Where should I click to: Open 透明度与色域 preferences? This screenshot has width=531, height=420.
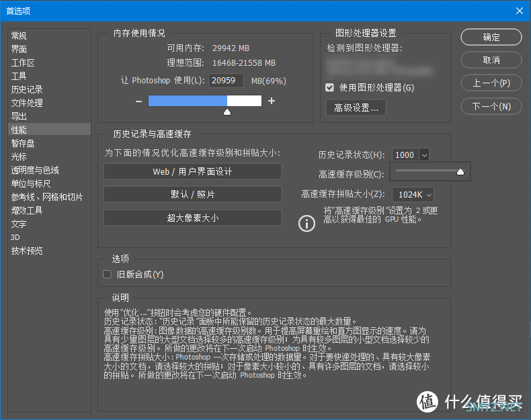tap(50, 170)
